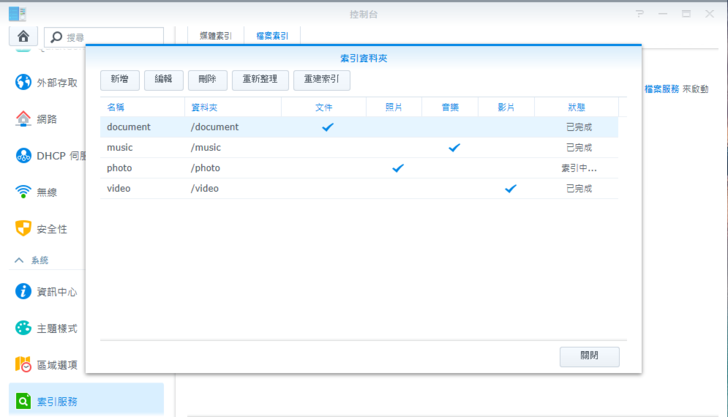
Task: Select the Network house icon
Action: pos(23,118)
